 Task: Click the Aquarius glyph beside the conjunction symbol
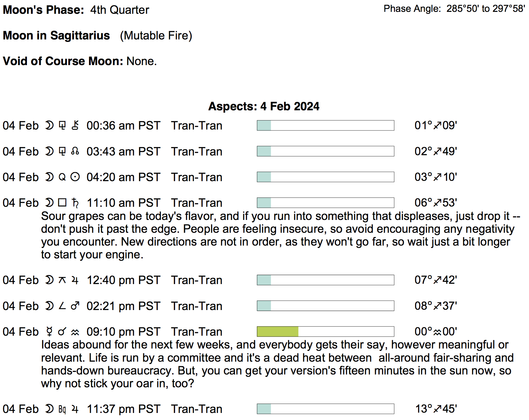pyautogui.click(x=75, y=332)
